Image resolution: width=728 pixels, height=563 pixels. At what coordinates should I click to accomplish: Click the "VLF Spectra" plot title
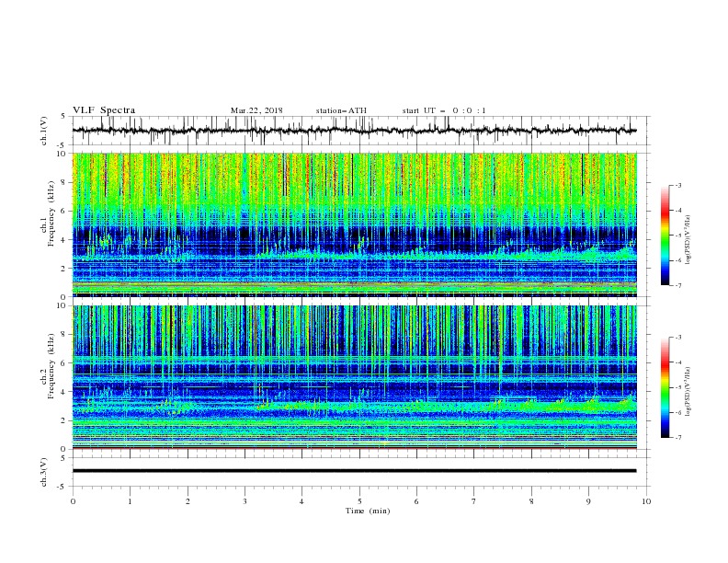point(104,110)
